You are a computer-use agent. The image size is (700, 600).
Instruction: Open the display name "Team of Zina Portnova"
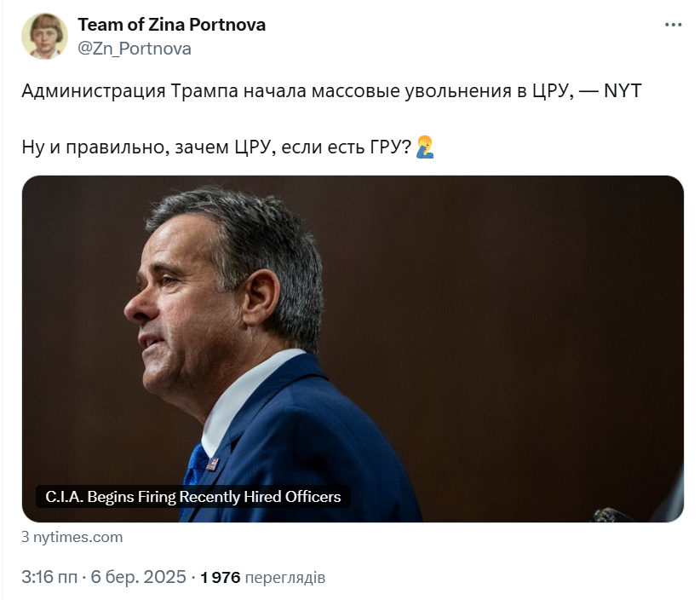pos(171,25)
